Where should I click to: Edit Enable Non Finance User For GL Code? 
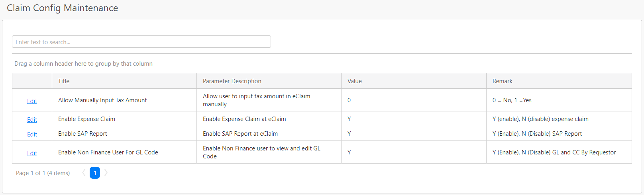coord(32,153)
